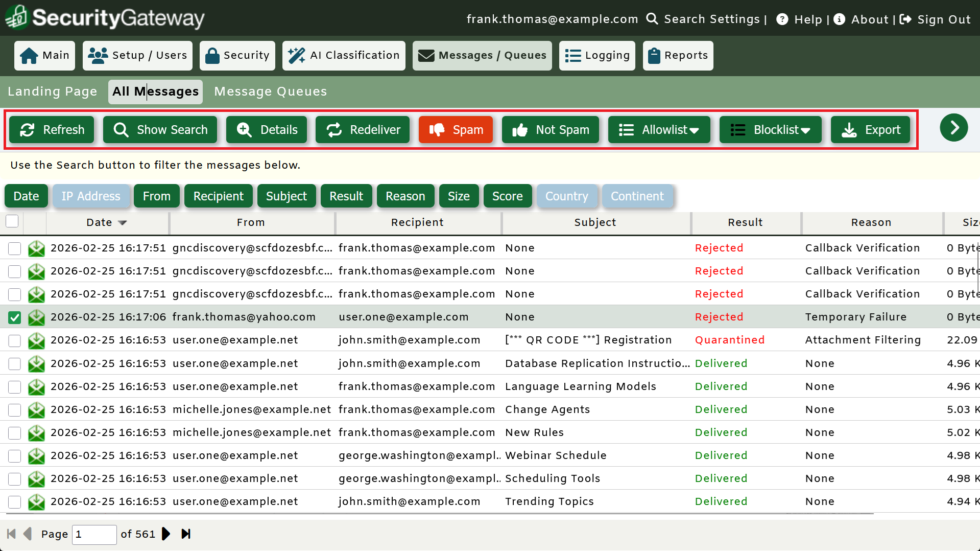Click the Search Settings magnifier icon
Viewport: 980px width, 551px height.
tap(652, 19)
